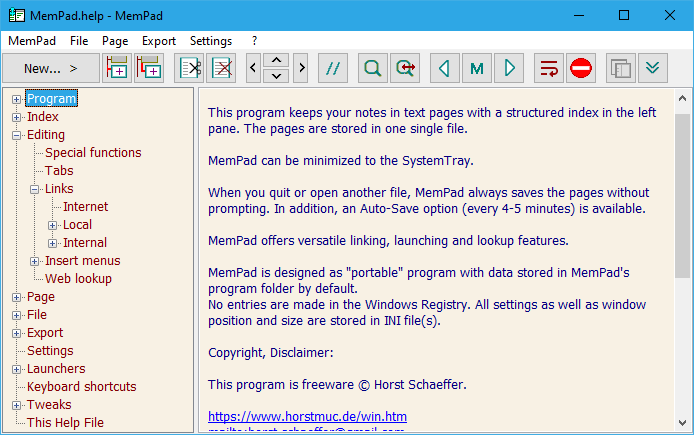Expand the Local tree node
This screenshot has height=435, width=694.
[x=52, y=225]
